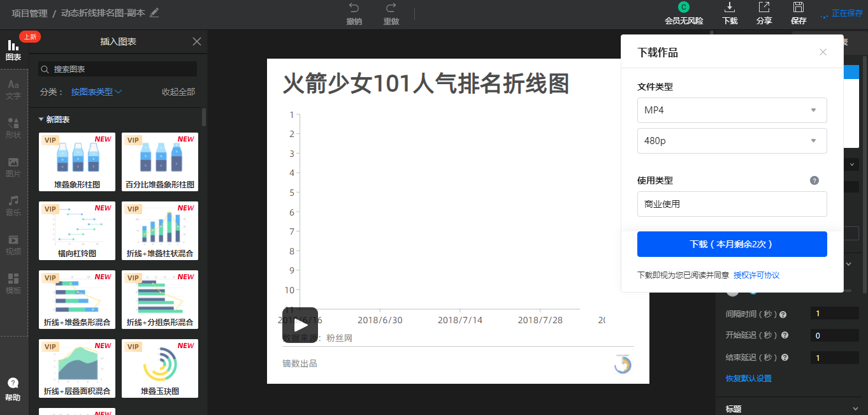Click the 数据来源 source text on the chart
The height and width of the screenshot is (415, 868).
tap(317, 338)
